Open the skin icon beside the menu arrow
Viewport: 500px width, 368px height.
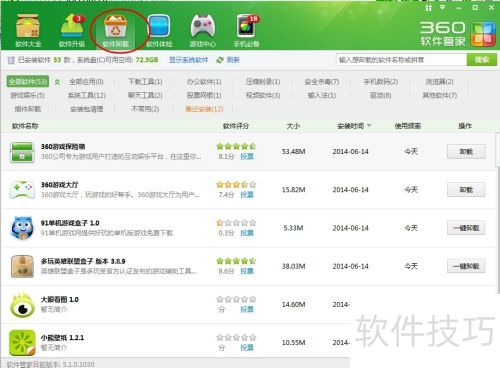tap(429, 7)
